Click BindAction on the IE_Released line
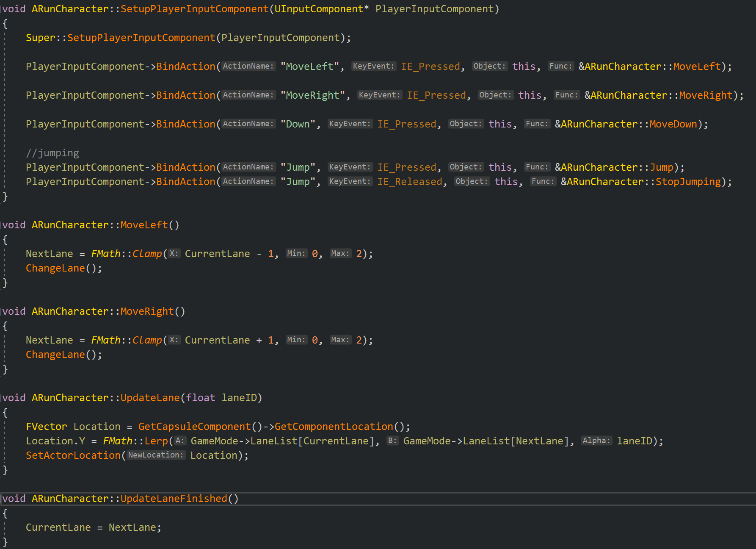 (186, 182)
